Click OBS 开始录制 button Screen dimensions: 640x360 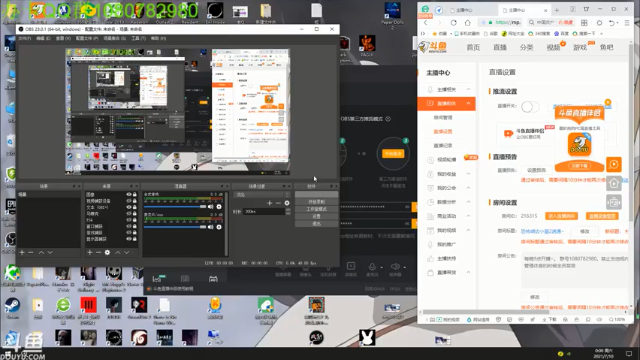tap(316, 202)
